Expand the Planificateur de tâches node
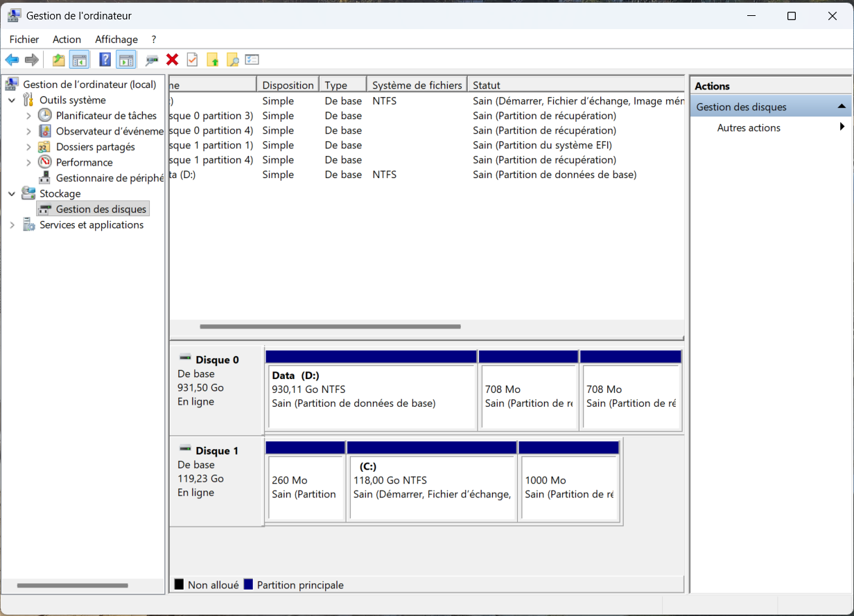The image size is (854, 616). pos(28,116)
